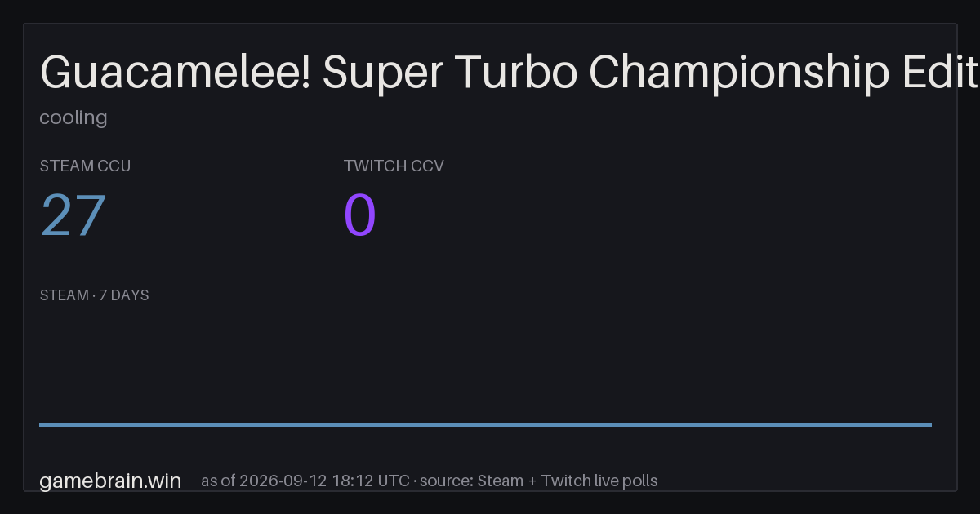Screen dimensions: 980x514
Task: Click the empty chart area above the sparkline
Action: point(485,363)
